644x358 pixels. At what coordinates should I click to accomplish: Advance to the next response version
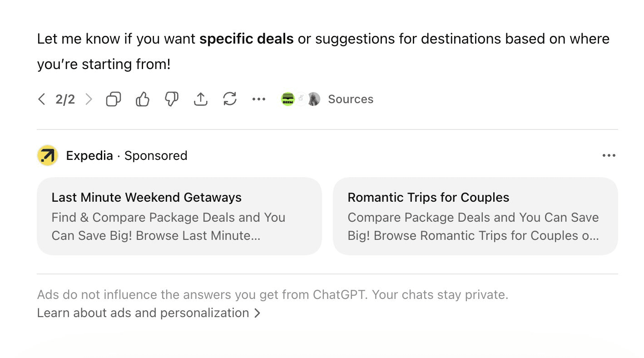pos(89,99)
